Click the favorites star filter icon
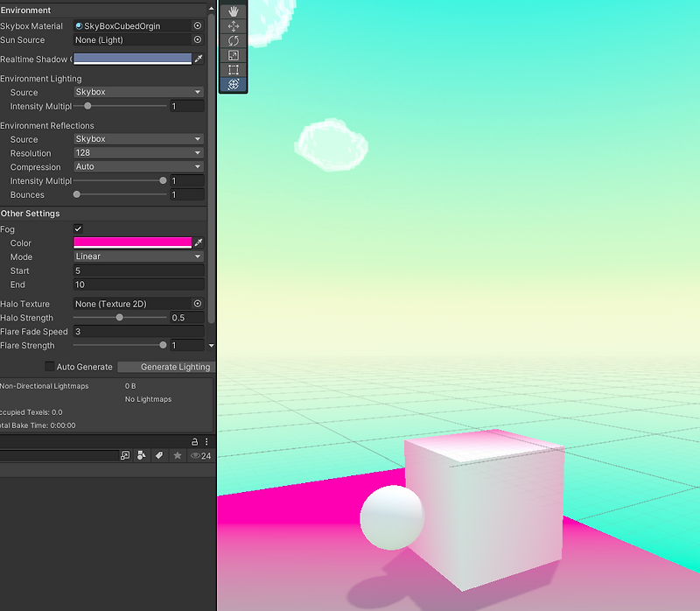Screen dimensions: 700x611 pyautogui.click(x=176, y=456)
